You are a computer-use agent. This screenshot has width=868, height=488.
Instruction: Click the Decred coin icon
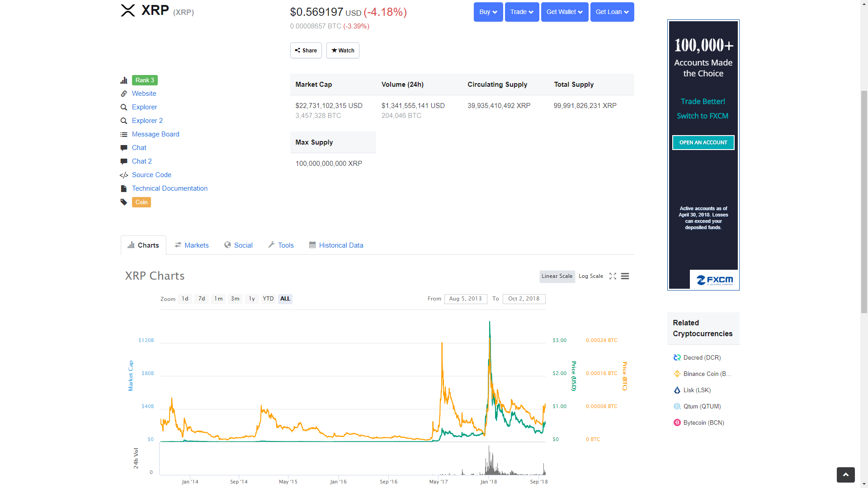[x=677, y=357]
